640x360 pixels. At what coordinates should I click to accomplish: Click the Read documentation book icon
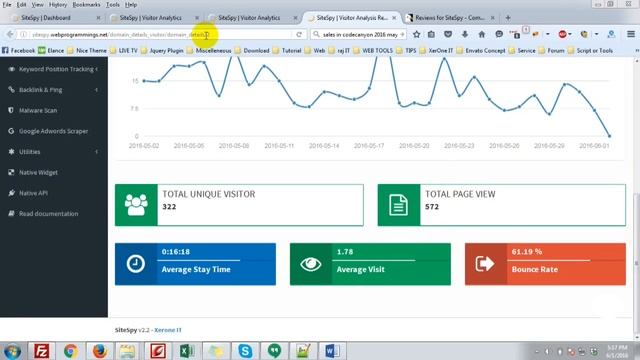tap(11, 213)
